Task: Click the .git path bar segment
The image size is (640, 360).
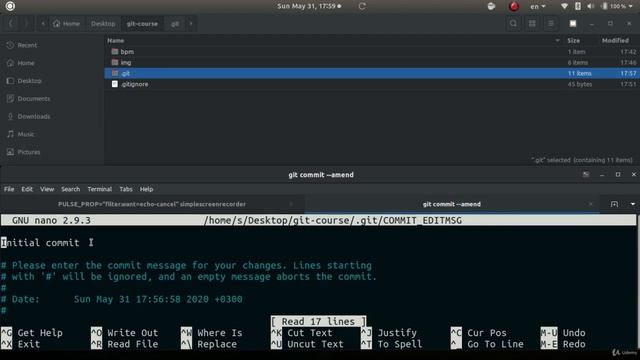Action: (x=175, y=24)
